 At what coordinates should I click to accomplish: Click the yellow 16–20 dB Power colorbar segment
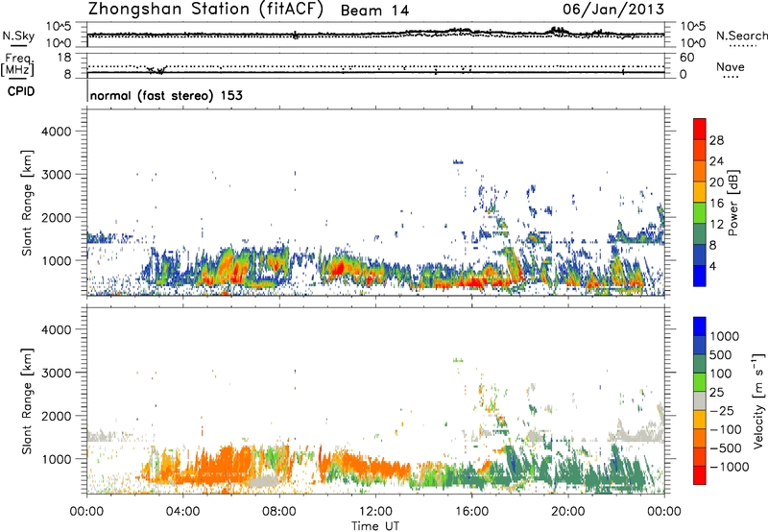700,191
